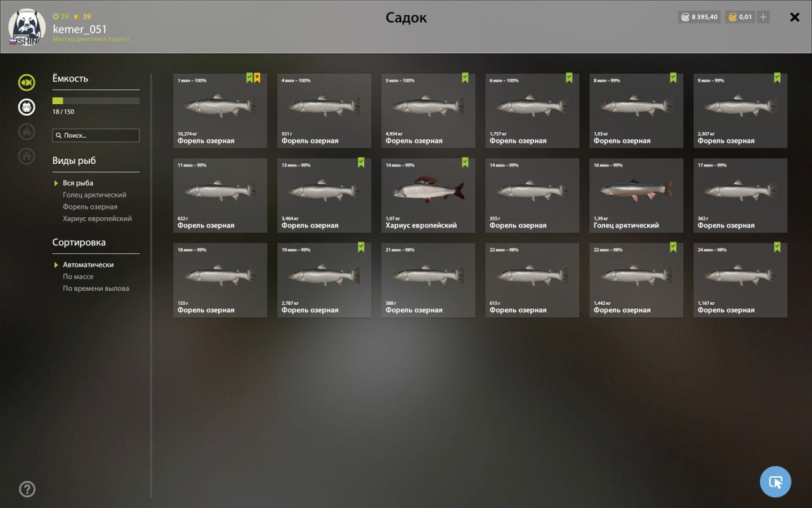Screen dimensions: 812x508
Task: Click the Ёмкость capacity progress bar
Action: (96, 101)
